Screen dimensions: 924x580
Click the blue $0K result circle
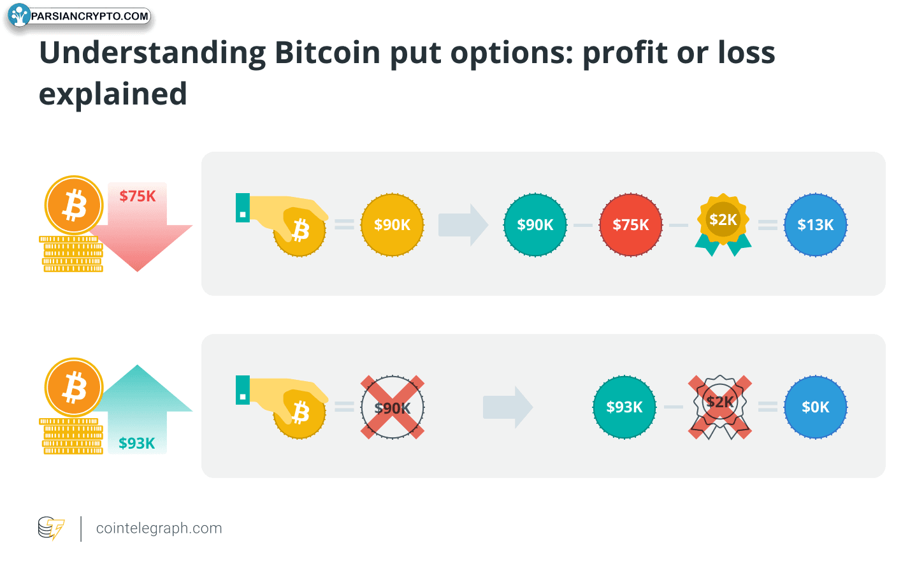click(x=816, y=407)
